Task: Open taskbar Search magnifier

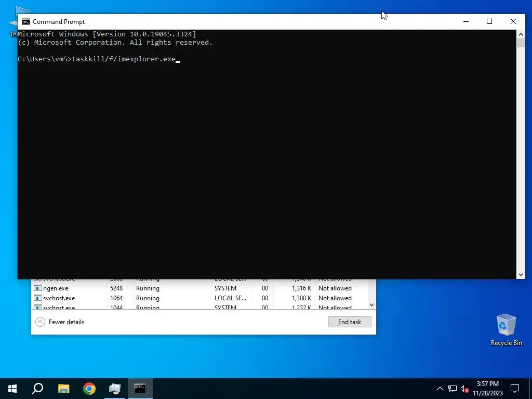Action: 37,389
